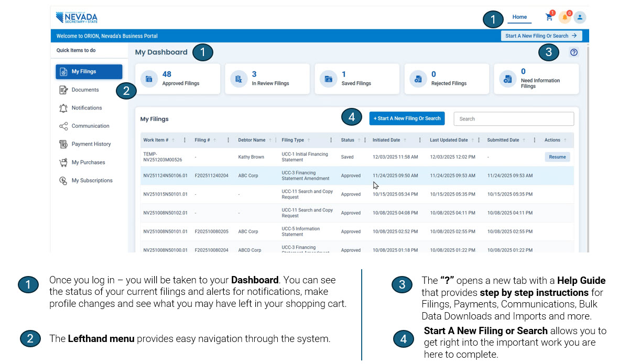Viewport: 618px width, 364px height.
Task: Open the notification bell in header
Action: pos(565,17)
